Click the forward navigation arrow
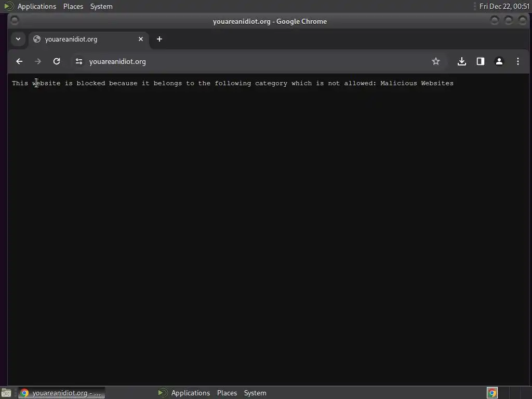 38,61
